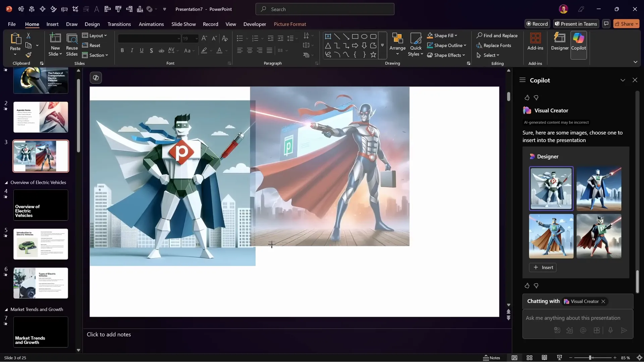Viewport: 644px width, 362px height.
Task: Insert a text box shape from gallery
Action: [x=328, y=36]
